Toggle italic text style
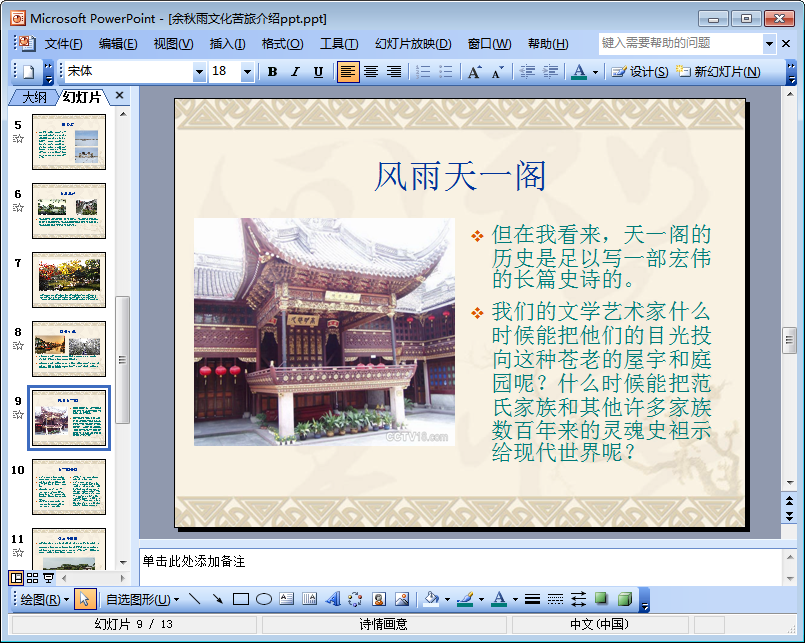Image resolution: width=805 pixels, height=643 pixels. coord(295,72)
